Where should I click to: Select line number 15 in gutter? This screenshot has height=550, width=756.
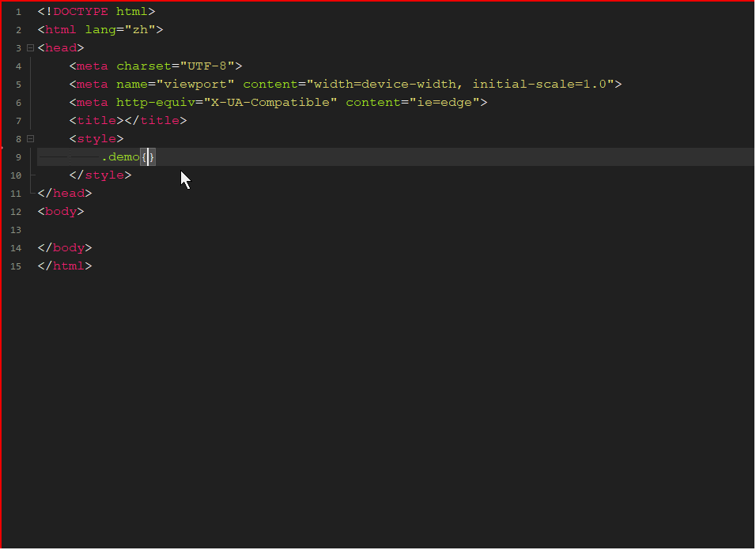[16, 266]
